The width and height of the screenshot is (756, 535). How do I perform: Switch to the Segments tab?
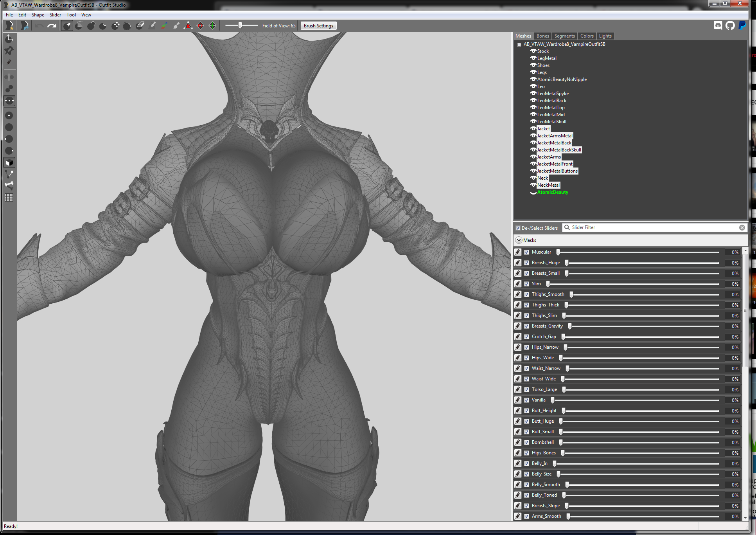coord(564,36)
